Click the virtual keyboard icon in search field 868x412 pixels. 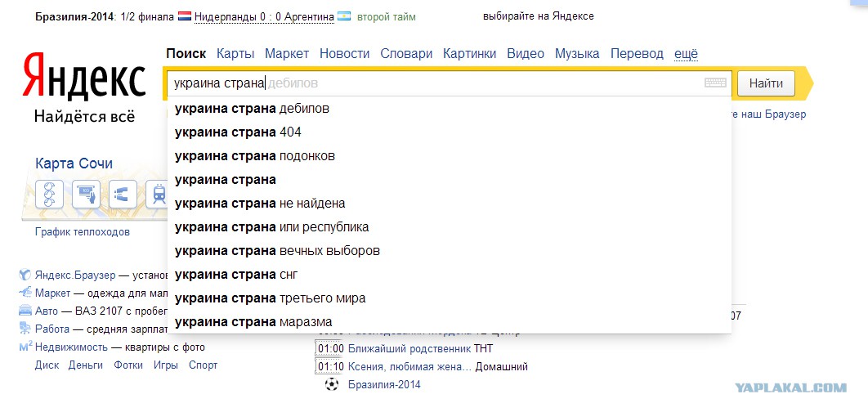(x=715, y=83)
